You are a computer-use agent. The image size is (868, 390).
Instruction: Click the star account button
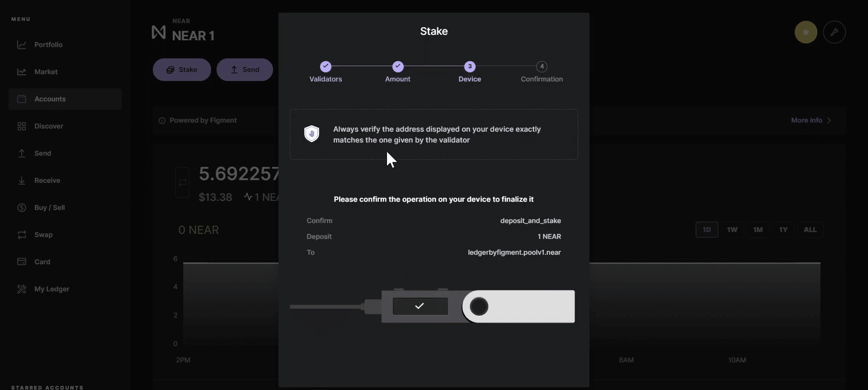point(806,32)
